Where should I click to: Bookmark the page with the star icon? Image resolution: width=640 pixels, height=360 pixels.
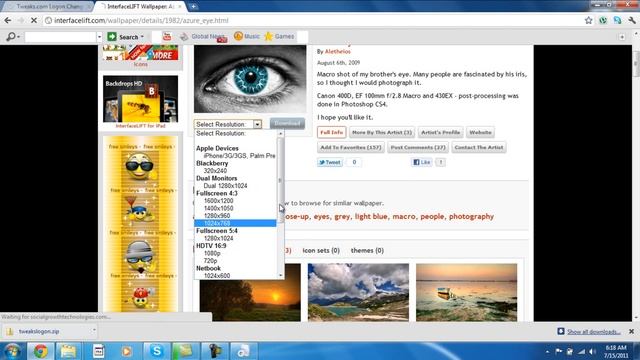(x=588, y=20)
